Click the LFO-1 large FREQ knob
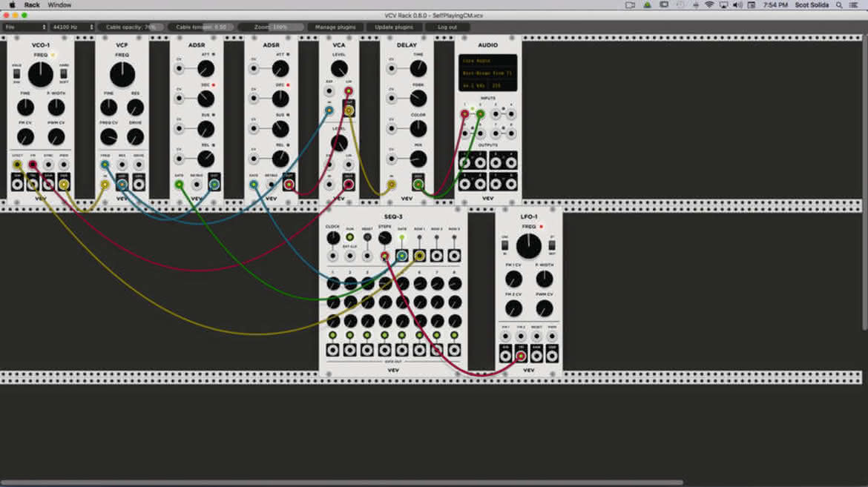 [529, 246]
